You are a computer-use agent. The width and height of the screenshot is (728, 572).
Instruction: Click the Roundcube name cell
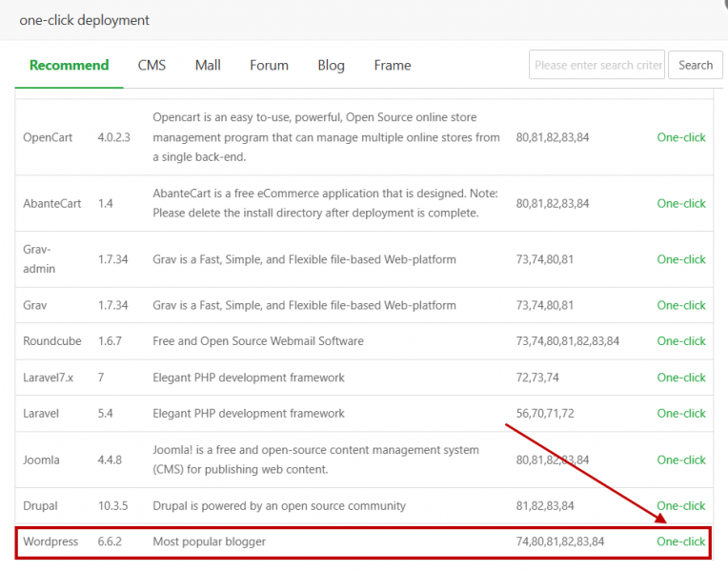[52, 341]
